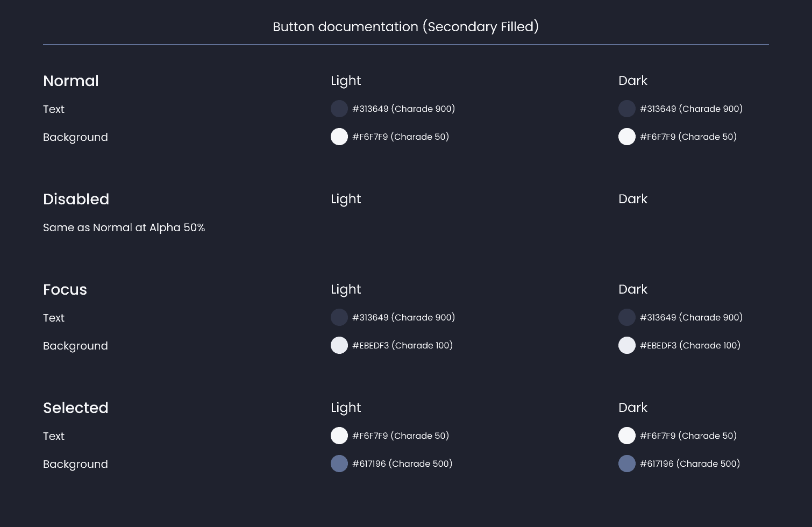The width and height of the screenshot is (812, 527).
Task: Select the Focus Light text color swatch
Action: click(339, 317)
